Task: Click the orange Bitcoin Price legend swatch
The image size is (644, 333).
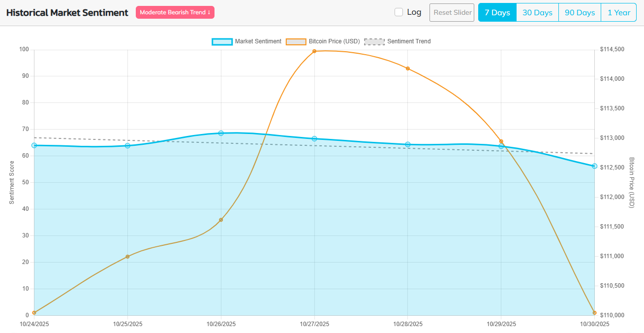Action: tap(296, 41)
